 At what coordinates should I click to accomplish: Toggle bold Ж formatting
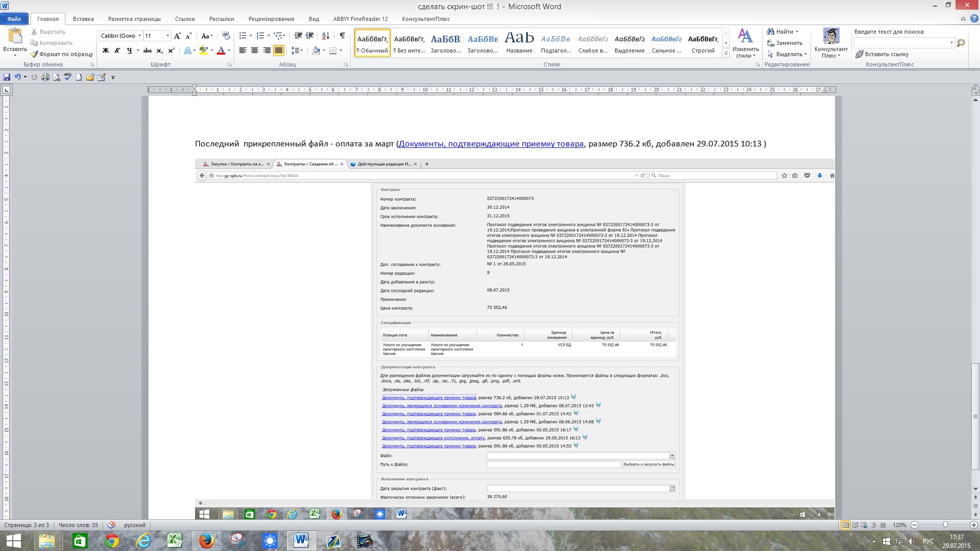tap(106, 51)
